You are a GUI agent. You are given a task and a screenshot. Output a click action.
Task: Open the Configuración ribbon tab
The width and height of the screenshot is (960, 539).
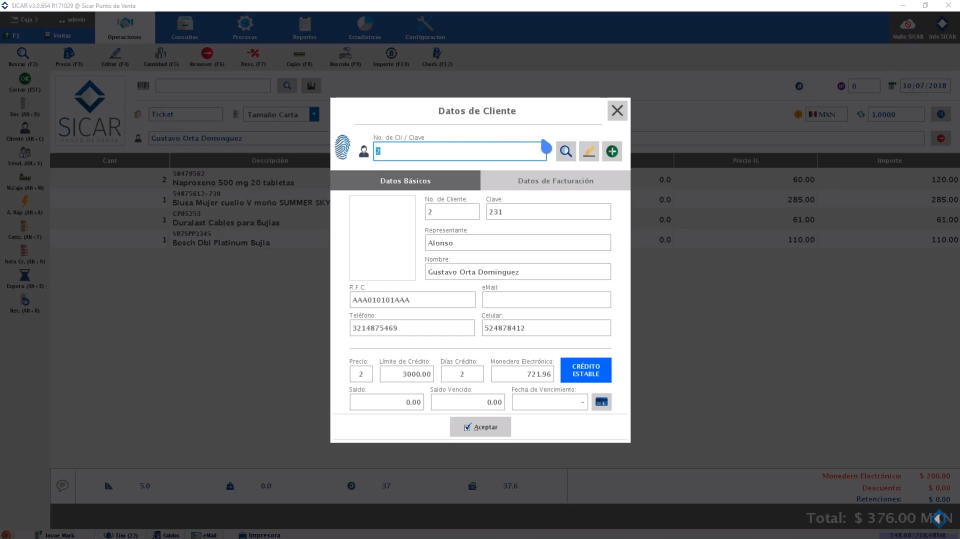coord(425,28)
